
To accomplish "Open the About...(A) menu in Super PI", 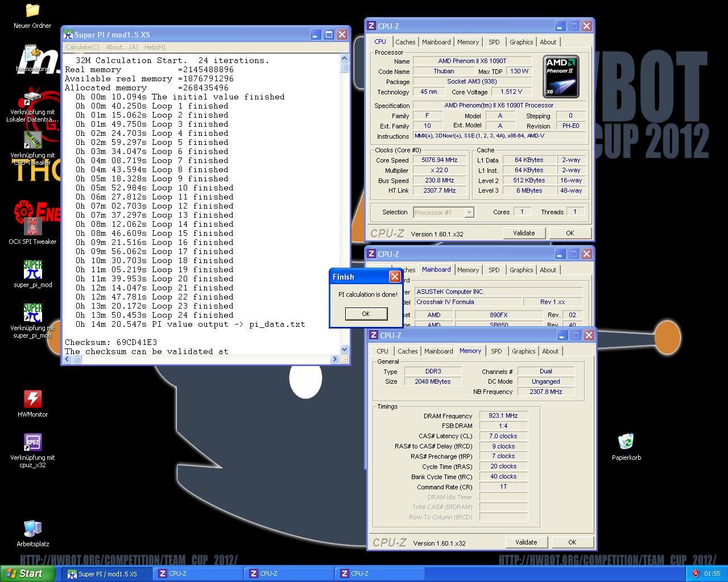I will coord(122,47).
